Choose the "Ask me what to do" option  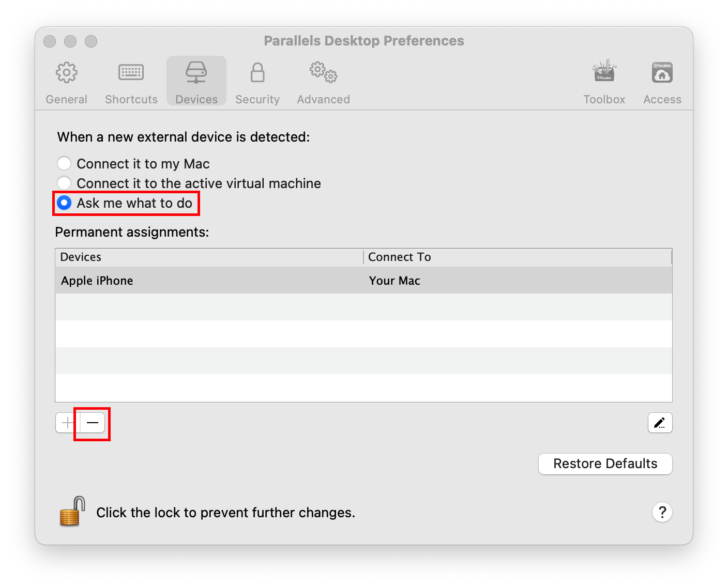[64, 203]
